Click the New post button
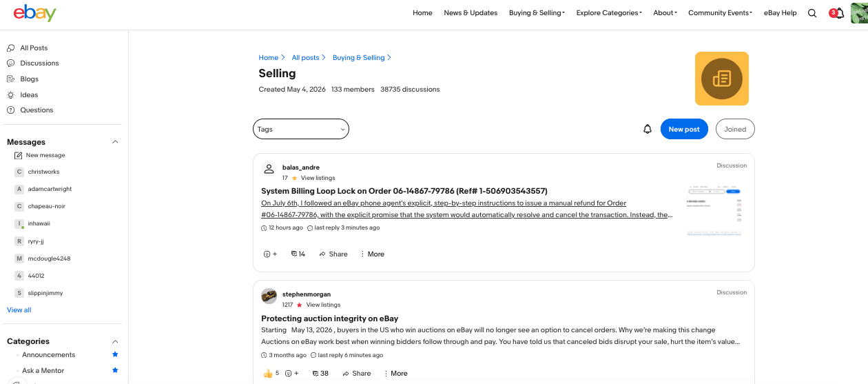868x384 pixels. [684, 129]
